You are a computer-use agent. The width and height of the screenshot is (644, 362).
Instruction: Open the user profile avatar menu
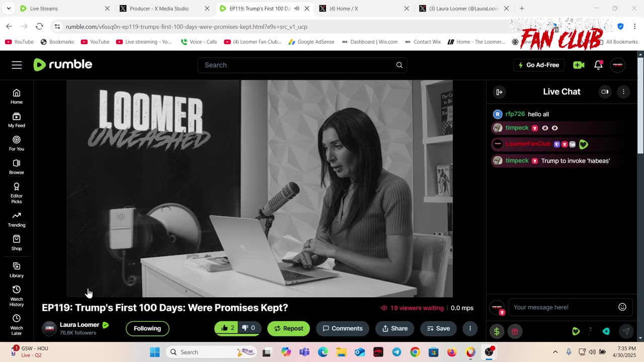coord(617,65)
